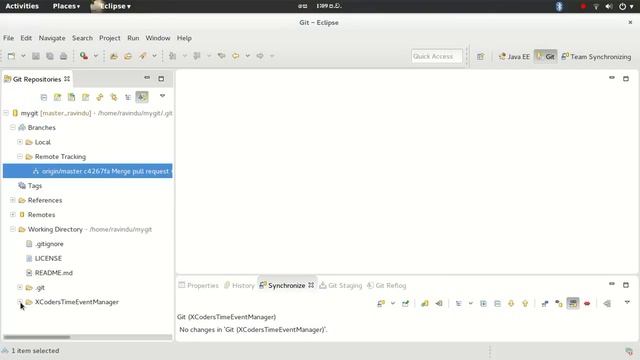Open the Navigate menu

(x=52, y=38)
